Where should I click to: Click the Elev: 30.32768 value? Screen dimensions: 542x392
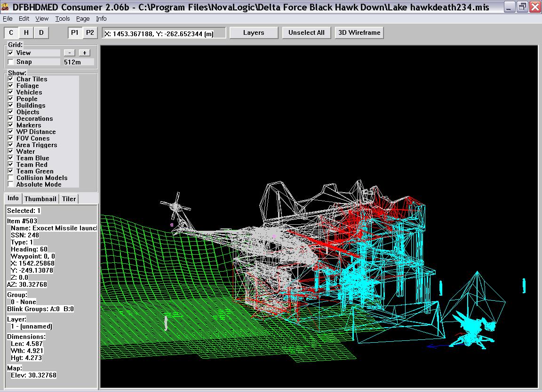coord(33,375)
